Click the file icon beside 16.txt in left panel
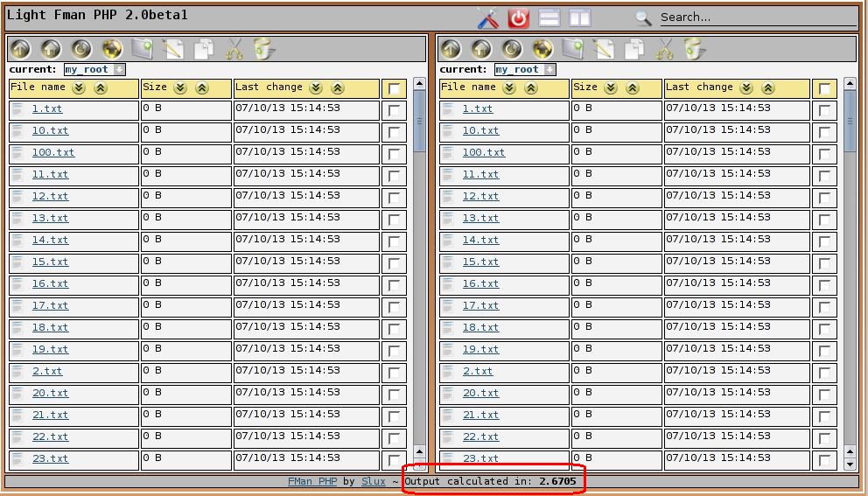 (18, 284)
